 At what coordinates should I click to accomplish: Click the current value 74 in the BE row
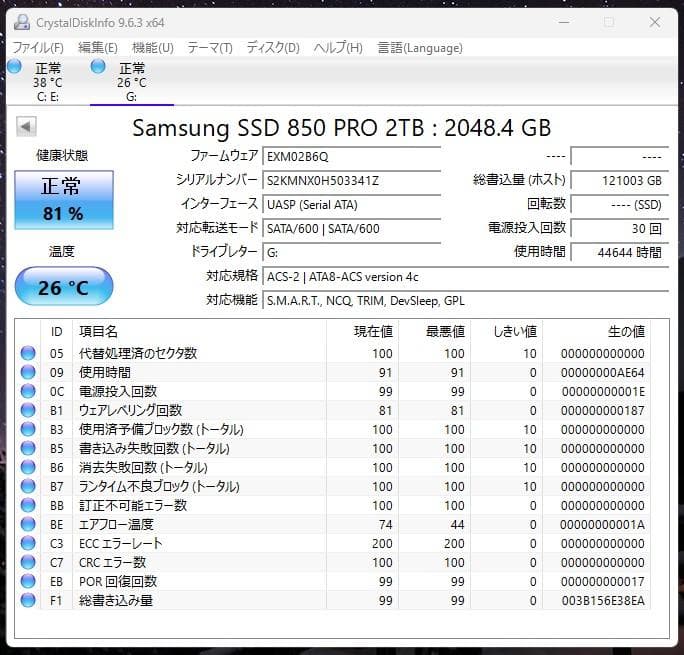(x=386, y=524)
